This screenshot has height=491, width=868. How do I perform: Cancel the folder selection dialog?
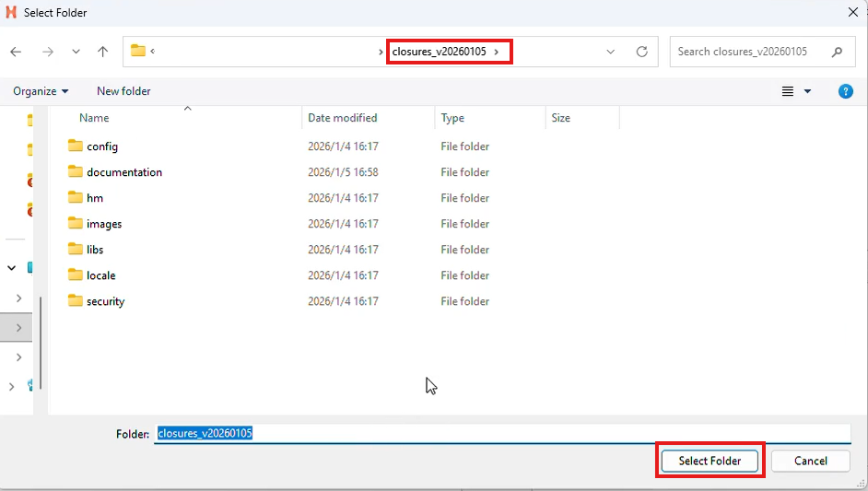click(811, 461)
